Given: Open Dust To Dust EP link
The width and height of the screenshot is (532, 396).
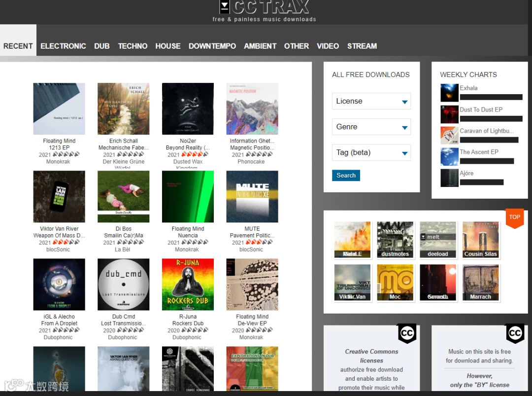Looking at the screenshot, I should click(481, 109).
